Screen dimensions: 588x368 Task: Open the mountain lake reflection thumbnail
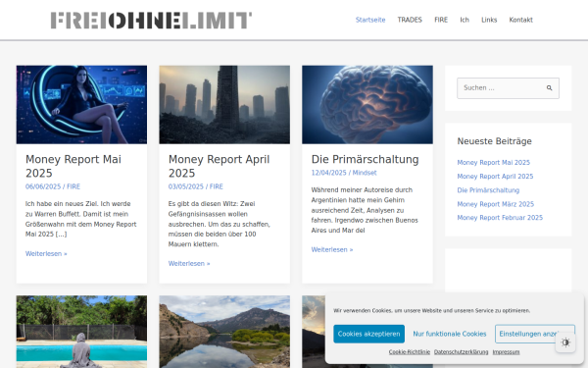(224, 332)
